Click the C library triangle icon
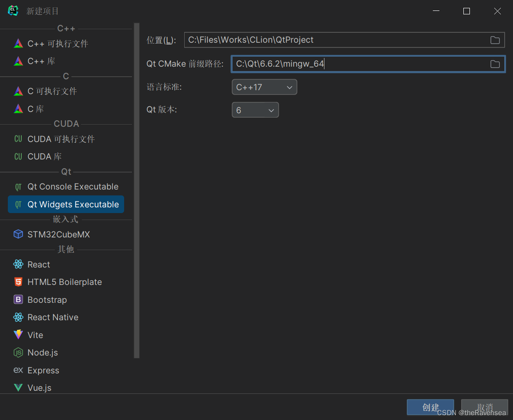This screenshot has height=420, width=513. pos(18,108)
